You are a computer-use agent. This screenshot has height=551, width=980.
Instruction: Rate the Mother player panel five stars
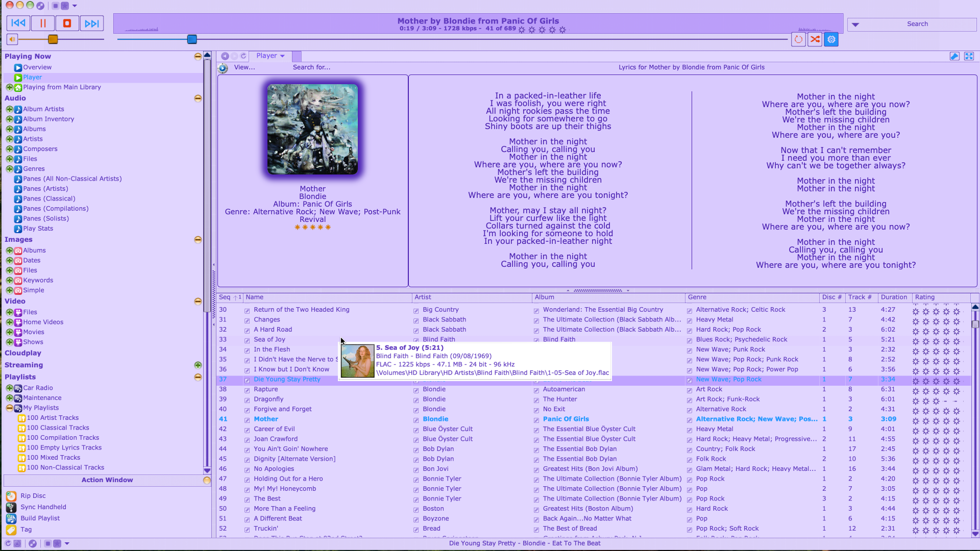(x=328, y=228)
